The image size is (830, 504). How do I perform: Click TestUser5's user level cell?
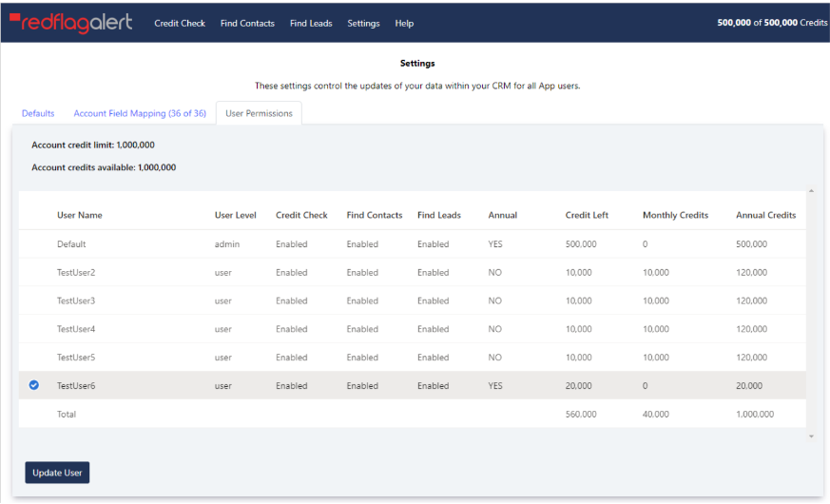[223, 358]
